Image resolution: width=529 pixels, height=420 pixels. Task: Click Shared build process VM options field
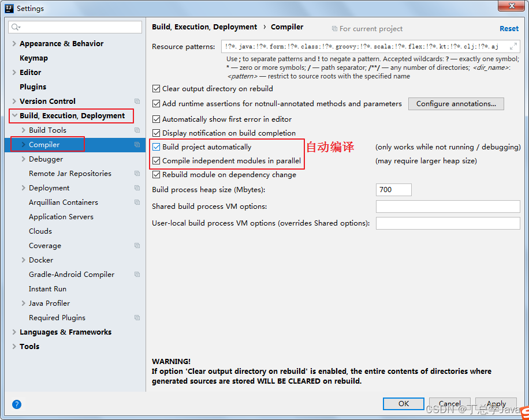click(x=448, y=207)
